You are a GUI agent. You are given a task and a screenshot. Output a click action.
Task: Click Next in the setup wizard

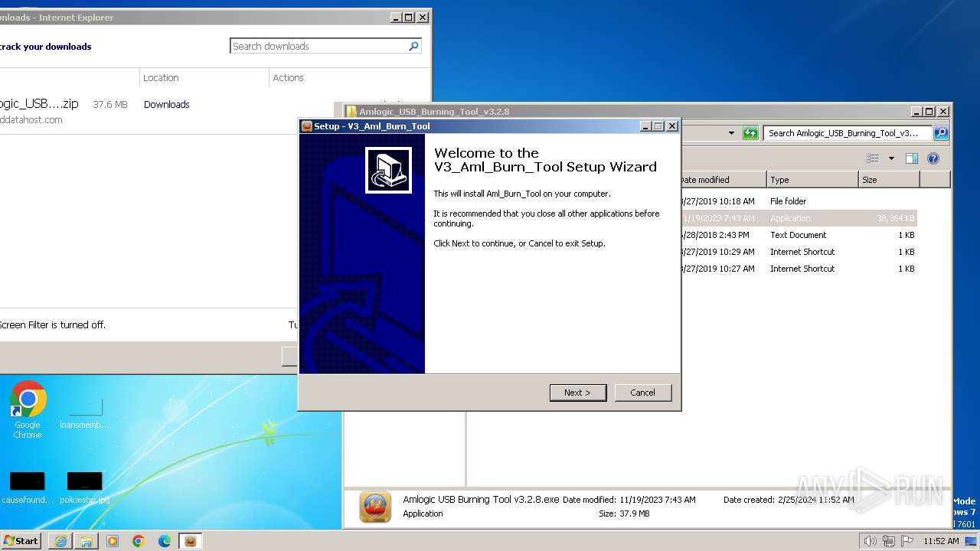pos(578,393)
